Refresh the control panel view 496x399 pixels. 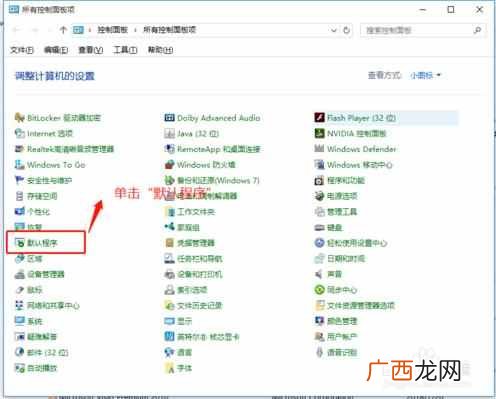pyautogui.click(x=346, y=30)
